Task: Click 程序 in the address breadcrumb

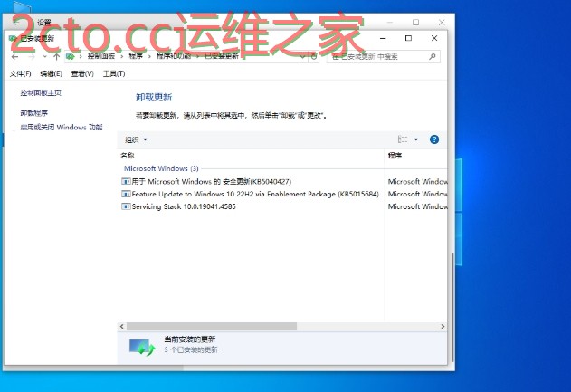Action: [136, 56]
